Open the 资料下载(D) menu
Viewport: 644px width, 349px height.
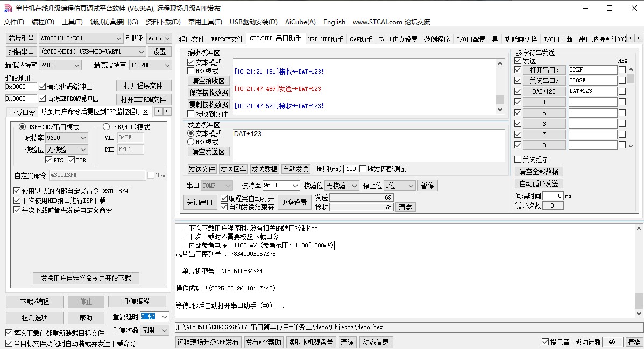click(x=163, y=22)
